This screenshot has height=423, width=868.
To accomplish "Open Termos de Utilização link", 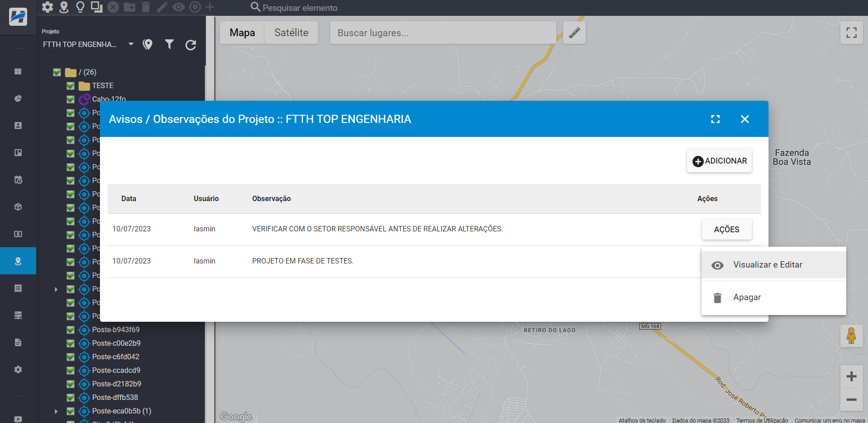I will [x=762, y=420].
